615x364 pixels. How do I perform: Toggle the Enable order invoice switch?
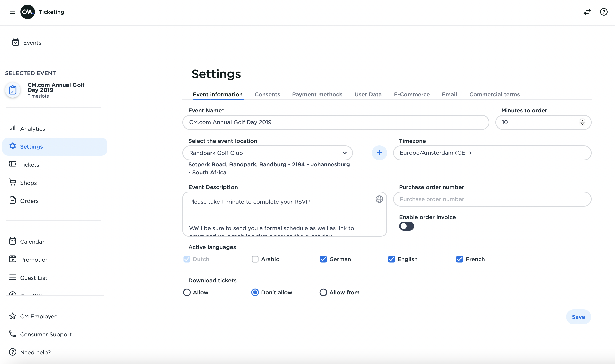pyautogui.click(x=406, y=226)
